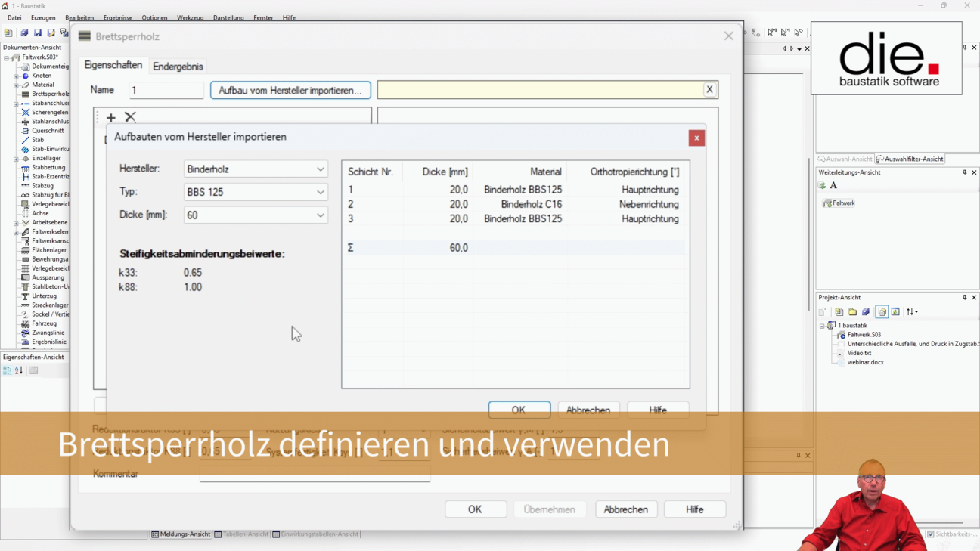
Task: Open the Ergebnisse menu
Action: (117, 17)
